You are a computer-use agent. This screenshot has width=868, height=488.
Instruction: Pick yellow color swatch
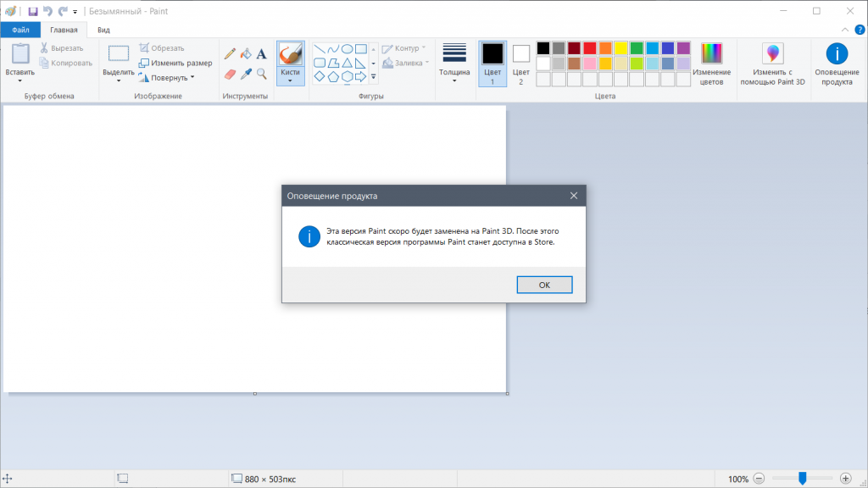pyautogui.click(x=621, y=48)
